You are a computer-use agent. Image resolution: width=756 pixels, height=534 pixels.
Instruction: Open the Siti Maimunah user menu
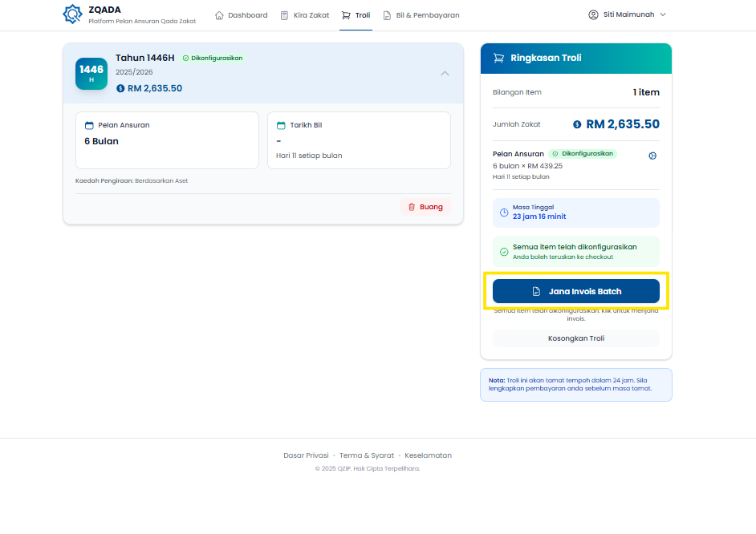(x=628, y=14)
